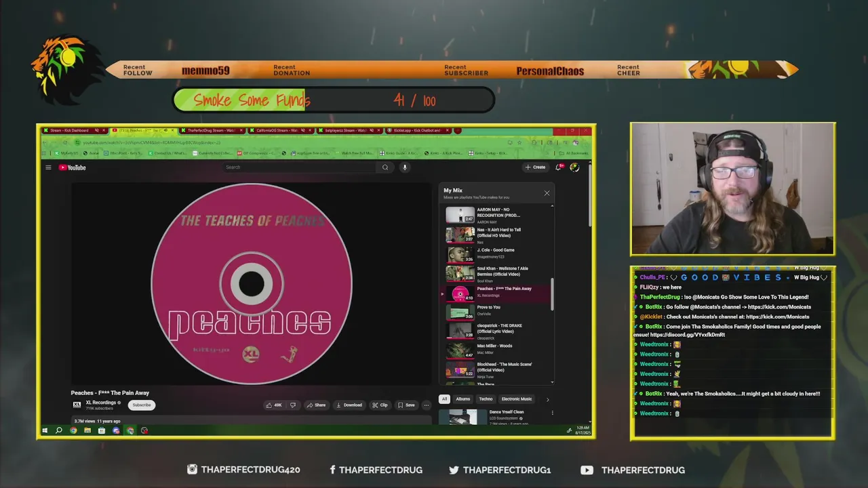Screen dimensions: 868x488
Task: Open options menu for Dance Yrself Clean
Action: coord(552,412)
